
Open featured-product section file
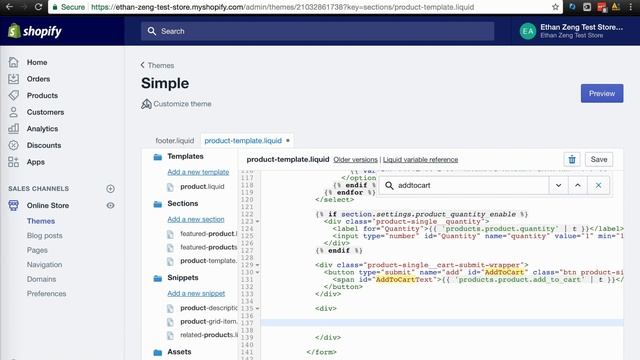208,234
